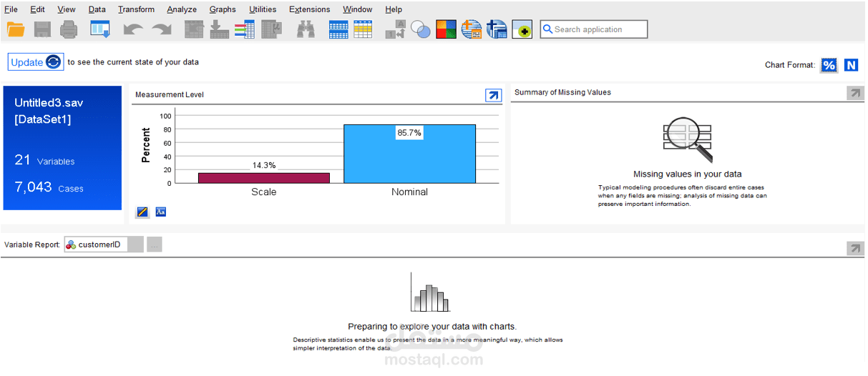868x376 pixels.
Task: Open the Window menu
Action: (x=357, y=9)
